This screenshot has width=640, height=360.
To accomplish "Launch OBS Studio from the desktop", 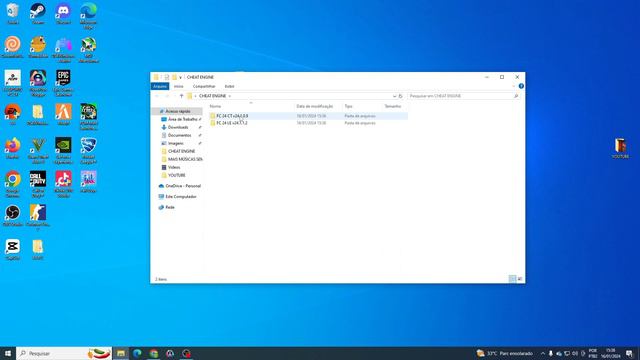I will (13, 216).
